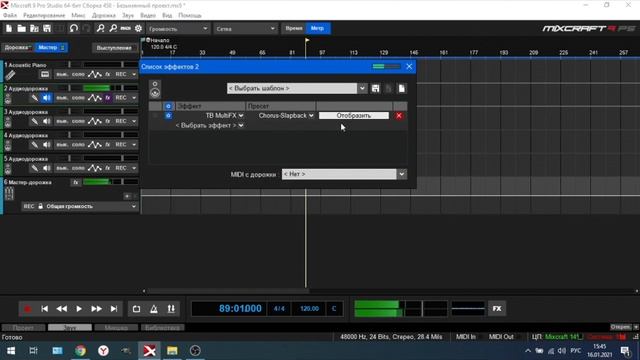
Task: Show automation lane for track 3
Action: point(95,121)
